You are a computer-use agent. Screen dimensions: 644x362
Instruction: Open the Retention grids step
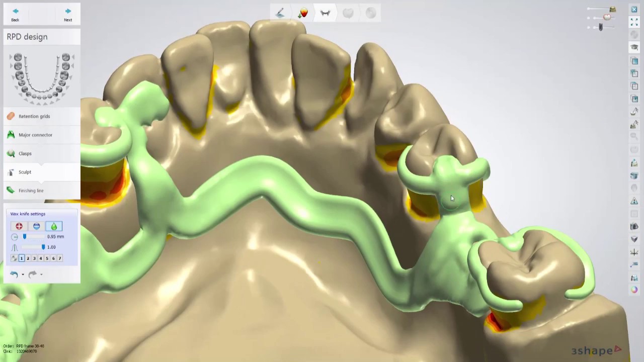42,116
